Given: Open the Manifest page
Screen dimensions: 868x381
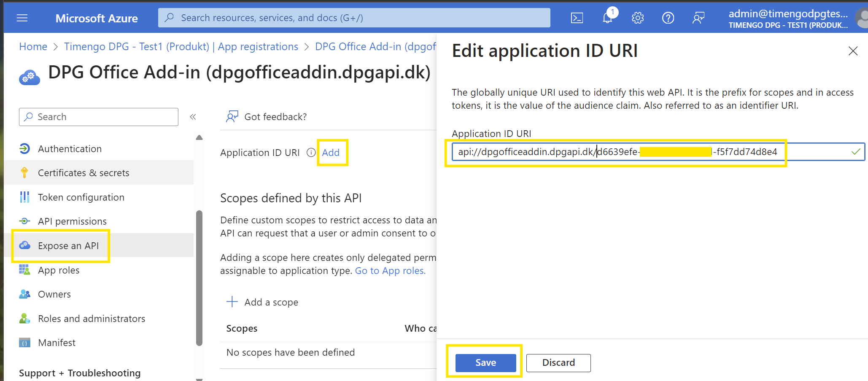Looking at the screenshot, I should (x=57, y=343).
